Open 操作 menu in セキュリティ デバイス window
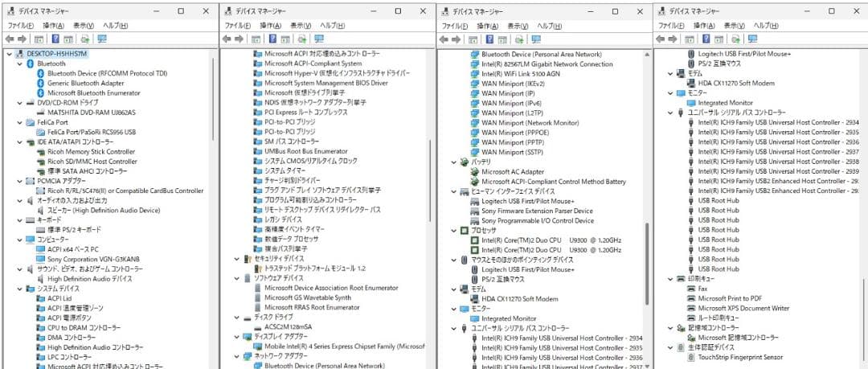Image resolution: width=868 pixels, height=369 pixels. [x=270, y=26]
